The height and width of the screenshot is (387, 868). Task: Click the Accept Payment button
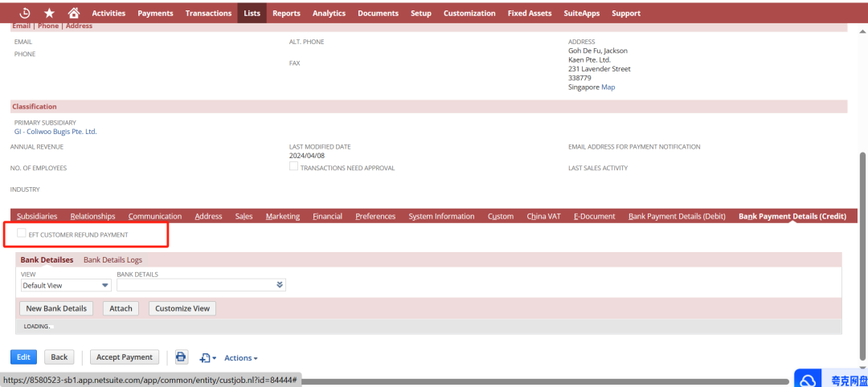[125, 357]
